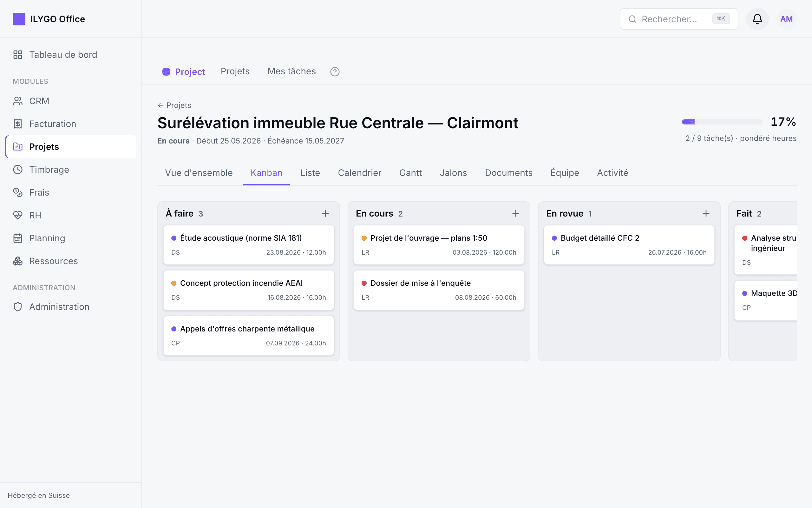Open the Frais module
Viewport: 812px width, 508px height.
coord(71,192)
